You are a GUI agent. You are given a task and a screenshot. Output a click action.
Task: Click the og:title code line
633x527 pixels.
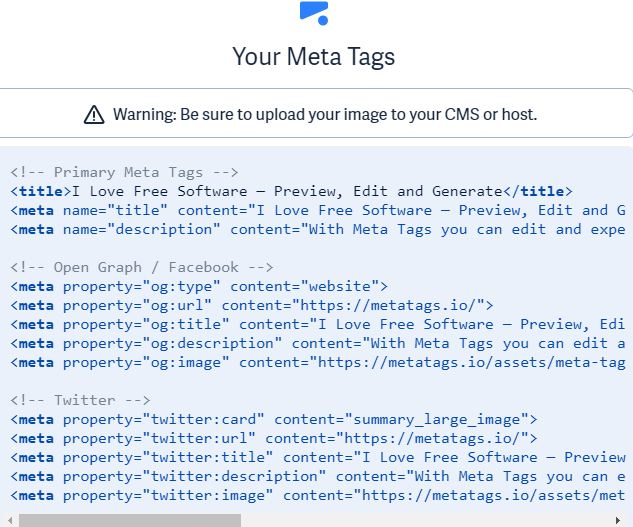pyautogui.click(x=320, y=324)
